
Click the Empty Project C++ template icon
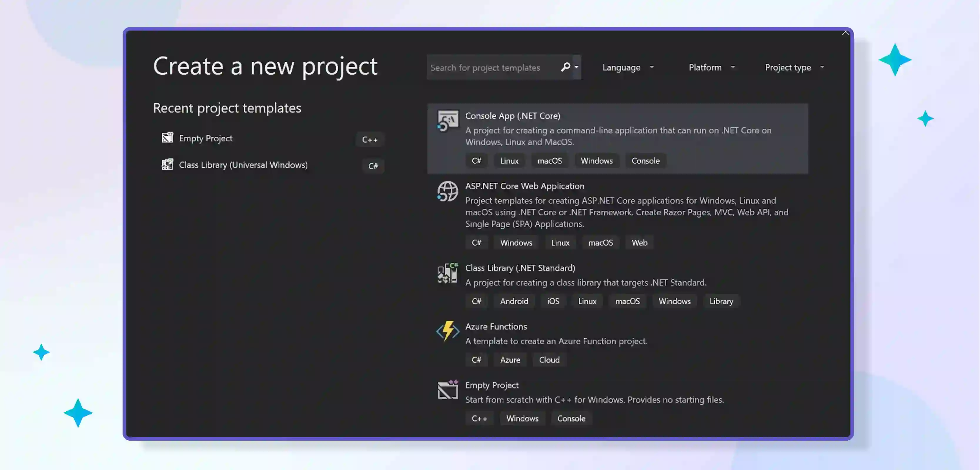pyautogui.click(x=447, y=390)
